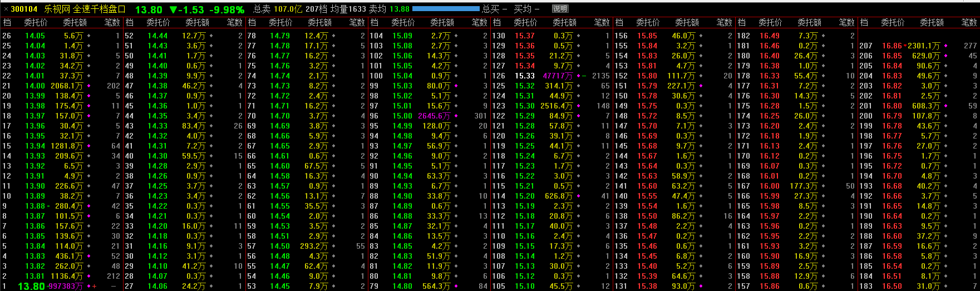The width and height of the screenshot is (980, 291).
Task: Select the 15.06 price in level 157
Action: [770, 286]
